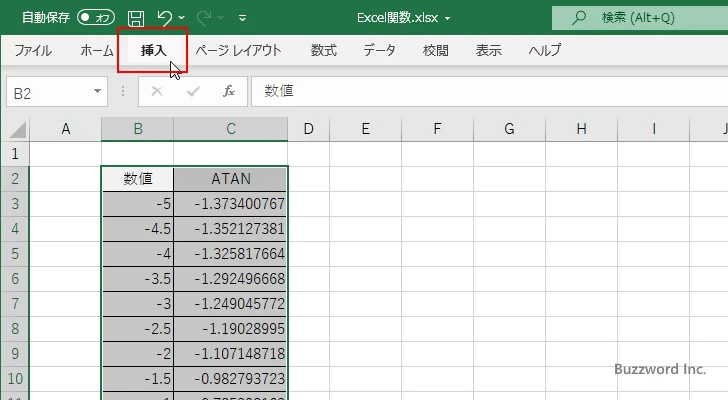Click the cell containing -1.19028995
The image size is (728, 400).
231,329
